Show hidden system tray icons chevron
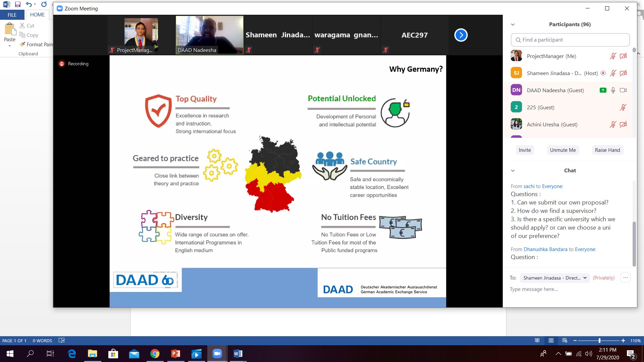This screenshot has width=644, height=362. point(558,354)
